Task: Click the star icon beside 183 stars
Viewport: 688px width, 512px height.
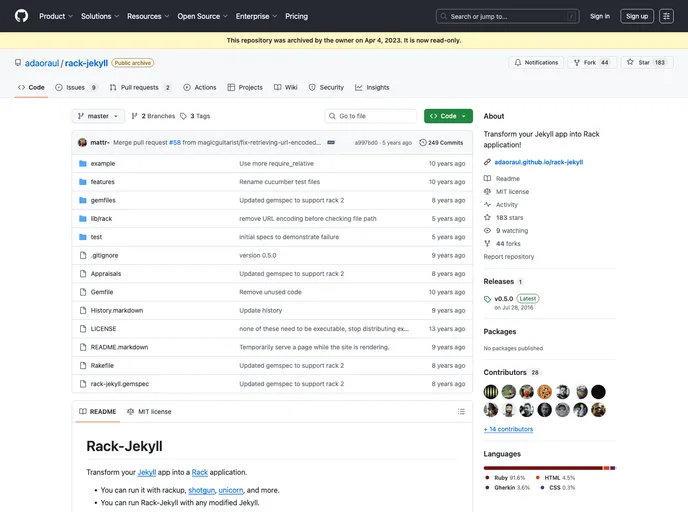Action: 487,218
